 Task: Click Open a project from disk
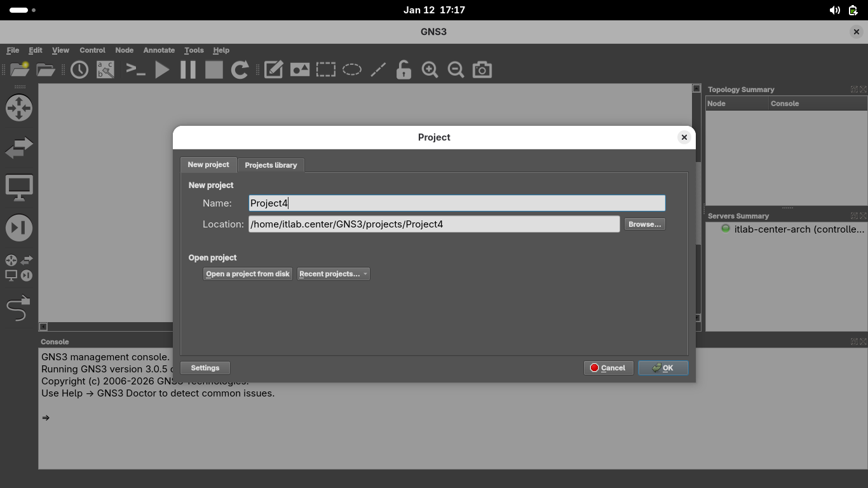[x=247, y=274]
